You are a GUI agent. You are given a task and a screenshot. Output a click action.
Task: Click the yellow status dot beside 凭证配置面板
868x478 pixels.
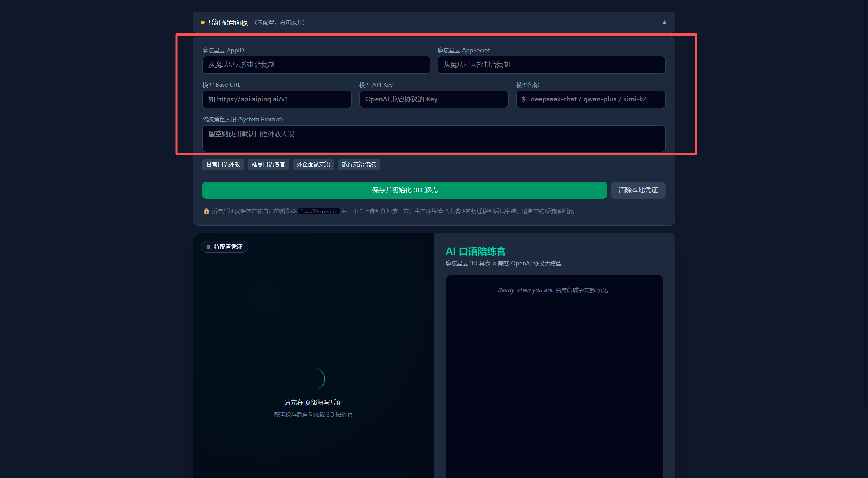tap(202, 22)
